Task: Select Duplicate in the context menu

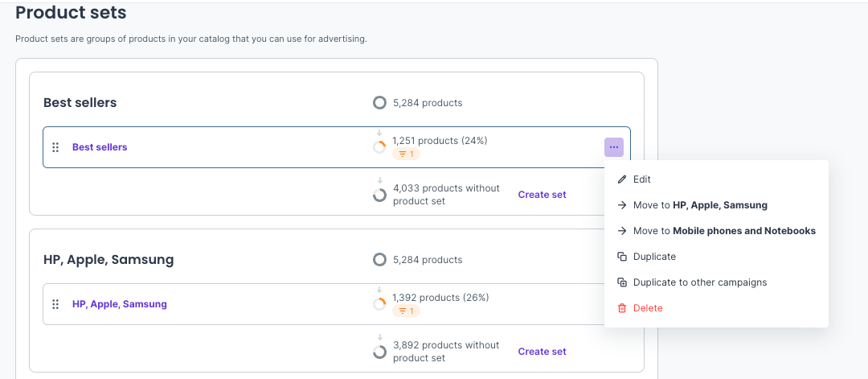Action: point(654,257)
